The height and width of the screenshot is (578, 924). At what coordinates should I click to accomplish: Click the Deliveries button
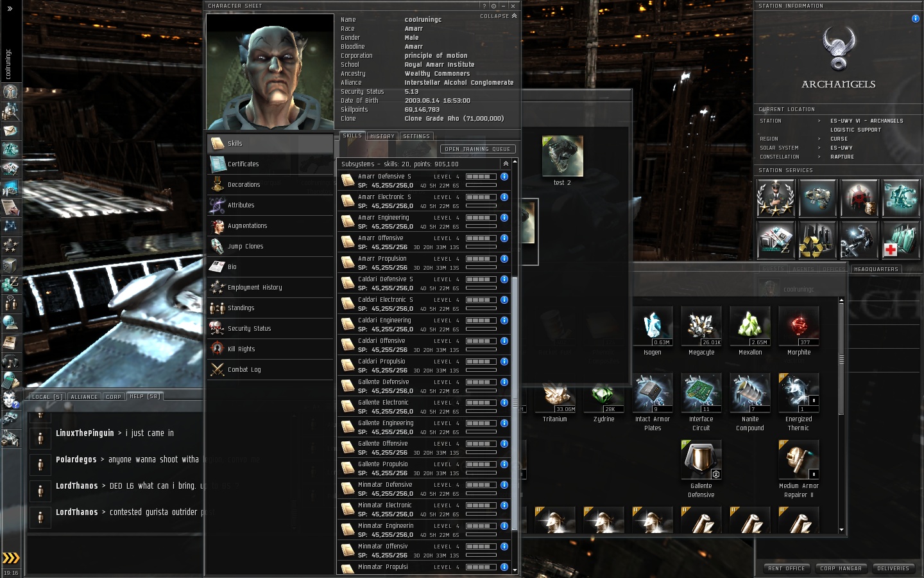[893, 568]
